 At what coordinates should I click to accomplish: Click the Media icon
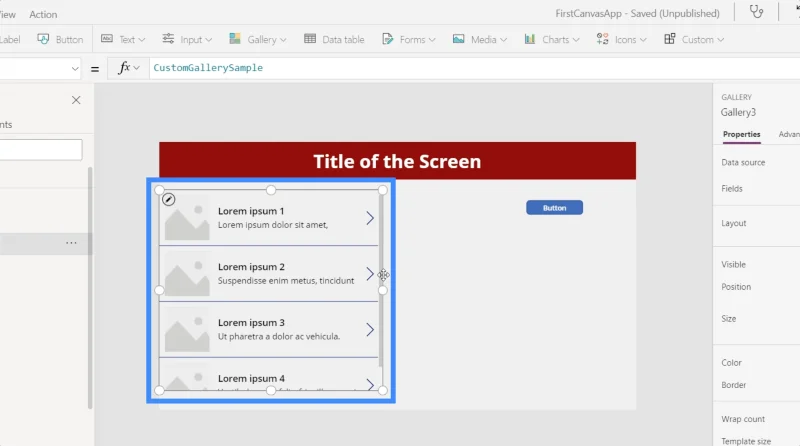459,39
